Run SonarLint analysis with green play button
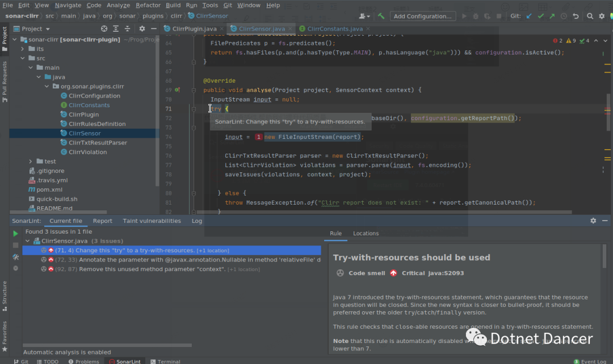This screenshot has height=364, width=613. click(15, 233)
